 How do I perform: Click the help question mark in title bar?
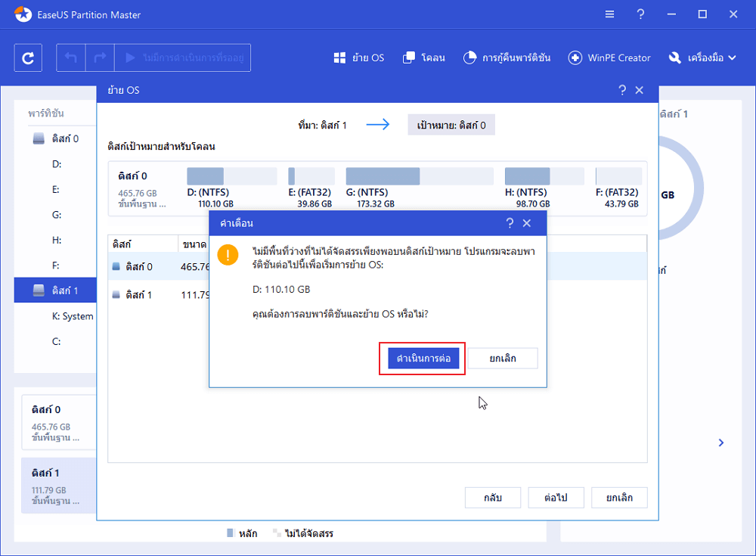click(x=640, y=14)
